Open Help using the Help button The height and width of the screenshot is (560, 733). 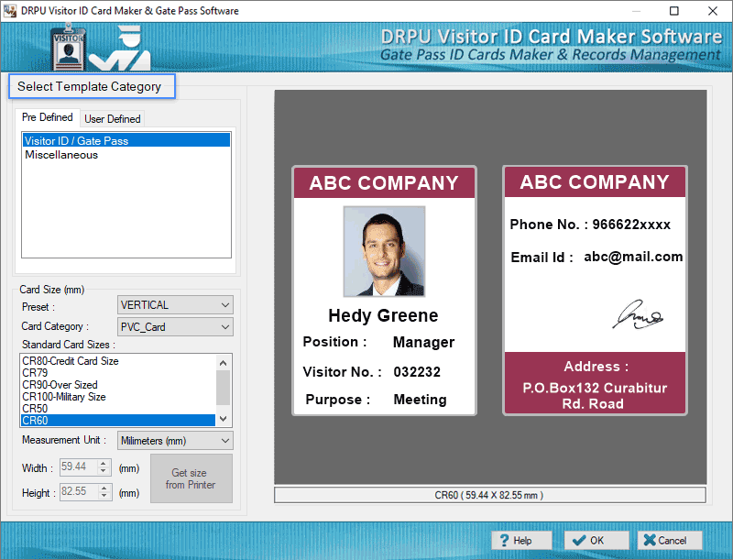pos(521,541)
